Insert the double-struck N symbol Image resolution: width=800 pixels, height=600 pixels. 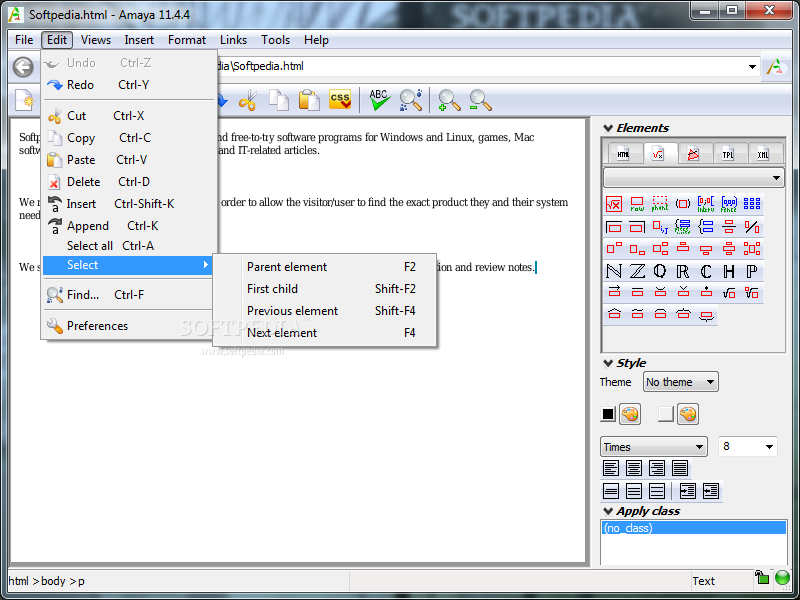click(614, 271)
